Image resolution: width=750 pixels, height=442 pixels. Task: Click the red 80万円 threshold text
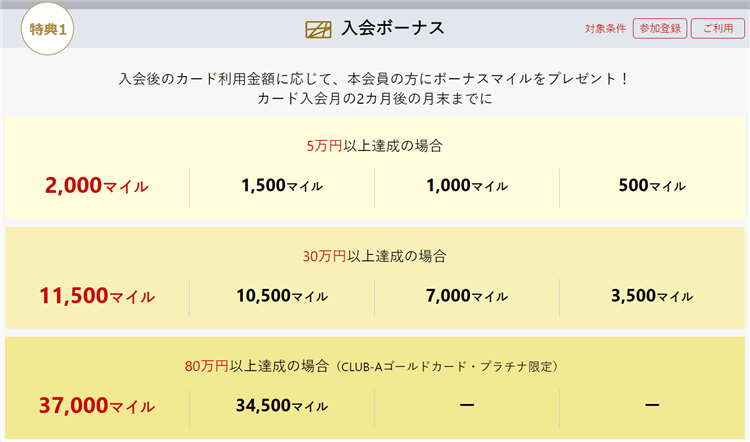pos(207,366)
